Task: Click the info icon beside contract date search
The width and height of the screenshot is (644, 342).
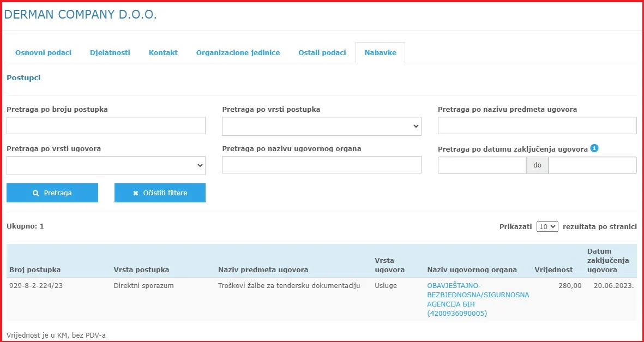Action: coord(594,148)
